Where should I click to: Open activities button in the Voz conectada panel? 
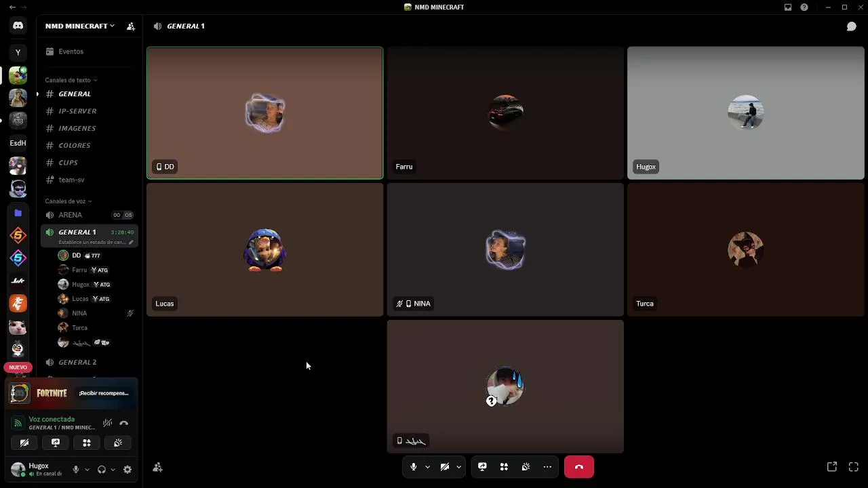(87, 443)
